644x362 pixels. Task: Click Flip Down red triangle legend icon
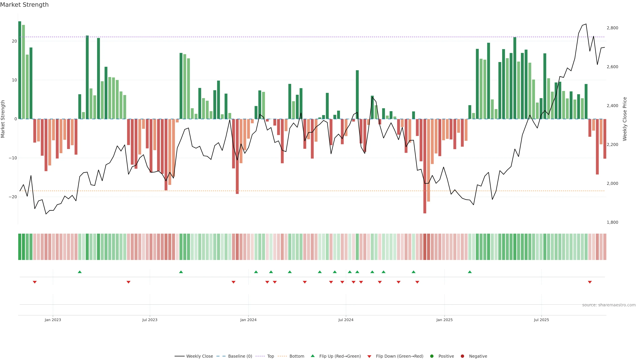click(x=369, y=356)
